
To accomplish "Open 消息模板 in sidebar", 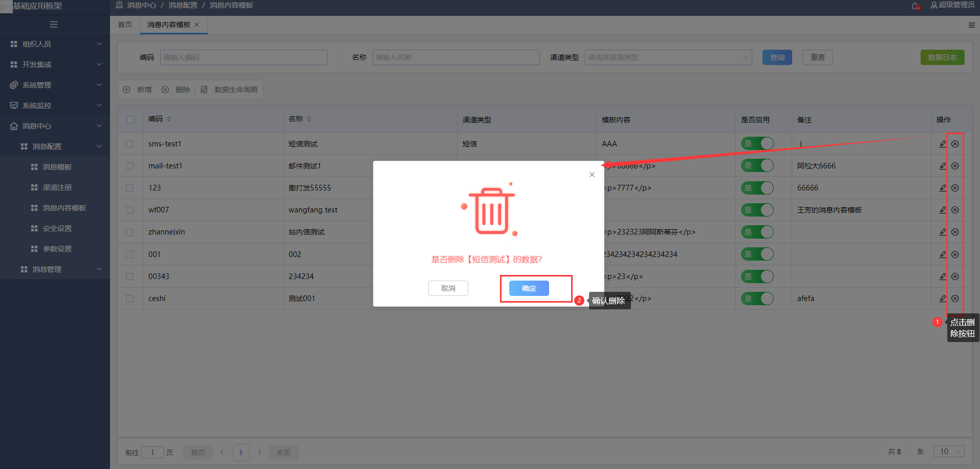I will pyautogui.click(x=55, y=167).
